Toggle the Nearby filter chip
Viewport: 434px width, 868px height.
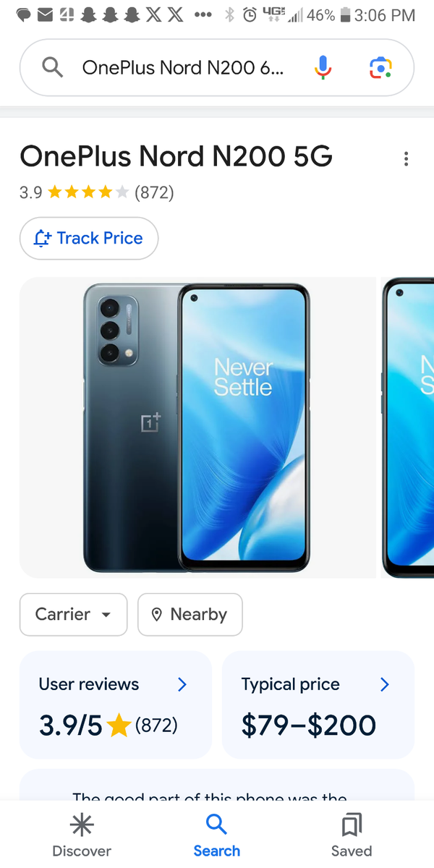(190, 614)
